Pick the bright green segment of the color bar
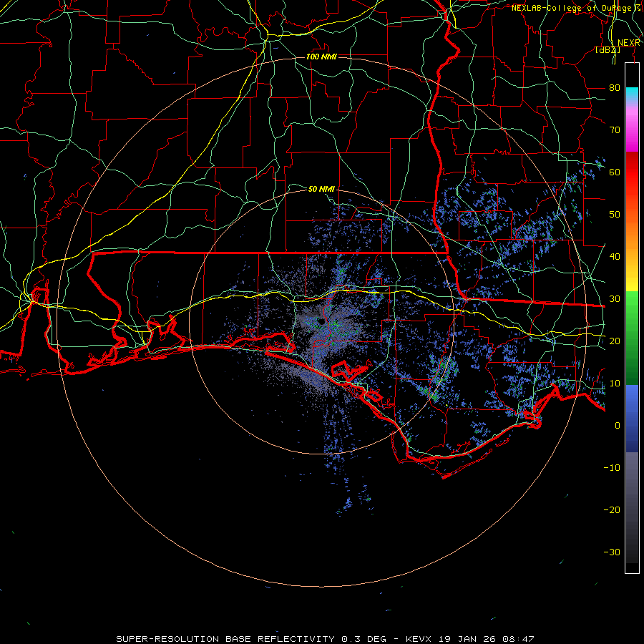 (632, 312)
